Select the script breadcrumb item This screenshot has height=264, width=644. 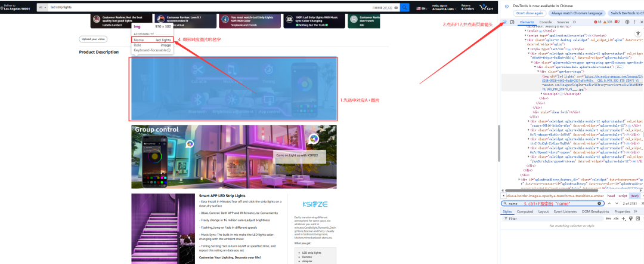pos(623,196)
